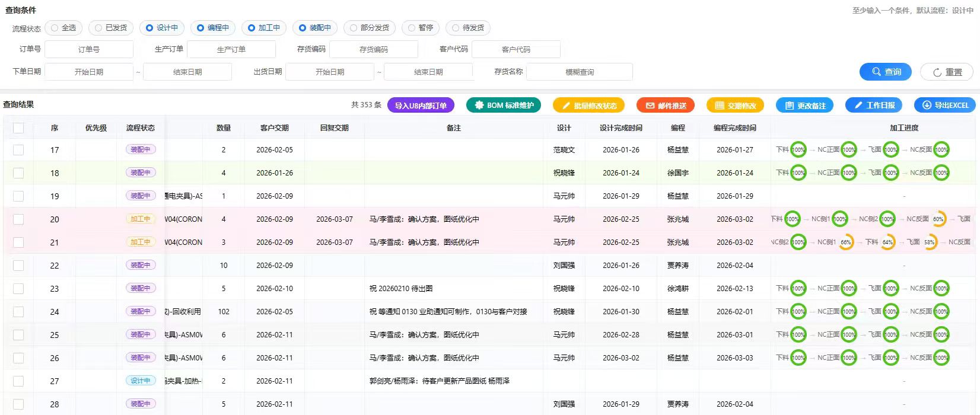The image size is (980, 415).
Task: Deselect the 设计中 status filter
Action: pos(162,28)
